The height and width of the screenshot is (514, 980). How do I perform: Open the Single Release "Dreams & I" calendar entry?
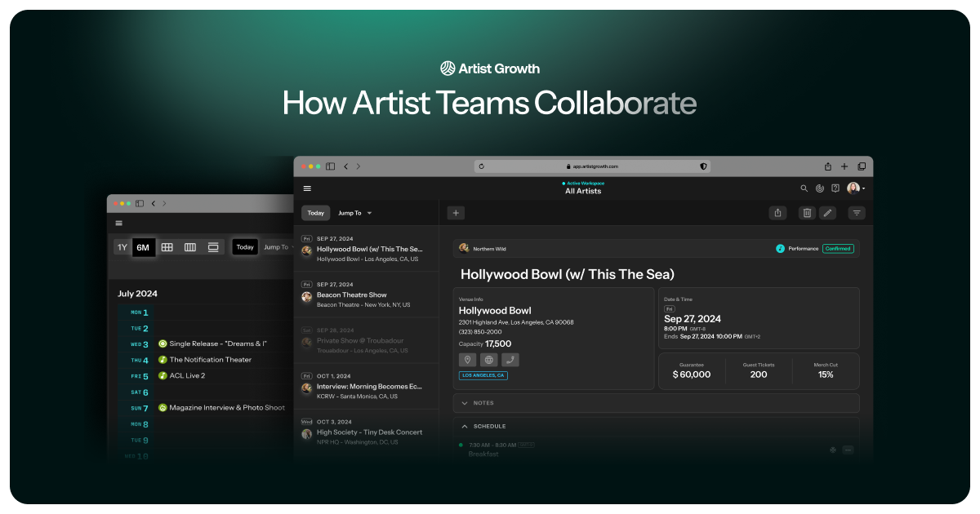click(x=213, y=343)
